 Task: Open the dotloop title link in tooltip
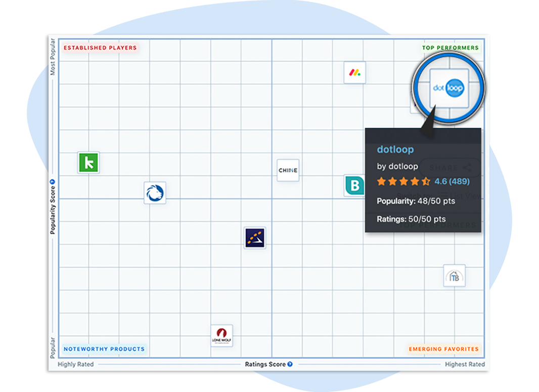pos(395,150)
